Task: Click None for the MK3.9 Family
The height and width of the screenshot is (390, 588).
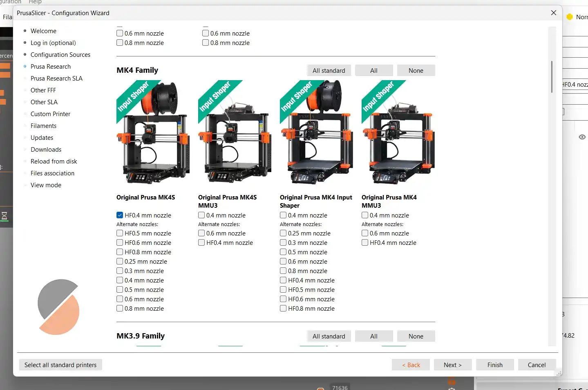Action: [x=416, y=336]
